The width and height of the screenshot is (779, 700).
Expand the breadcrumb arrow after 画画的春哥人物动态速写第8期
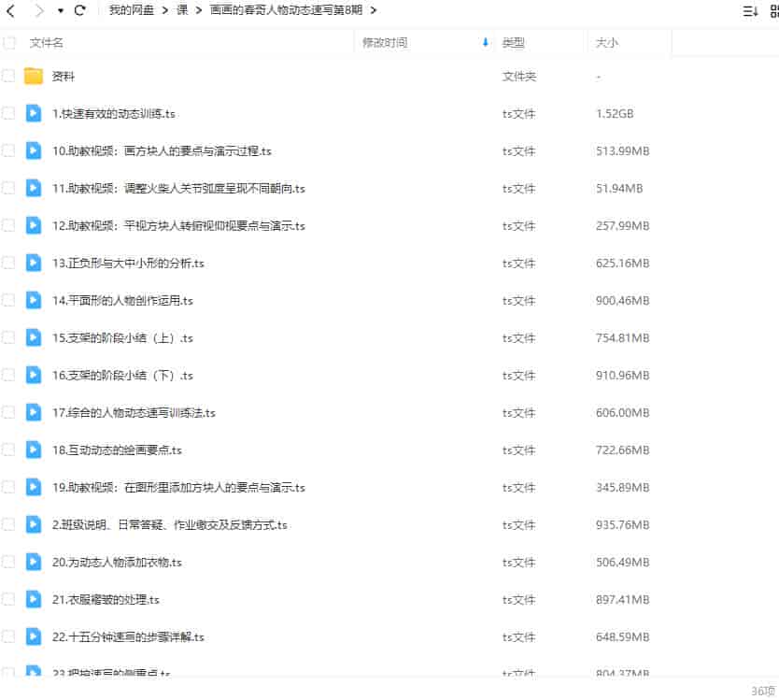point(373,10)
